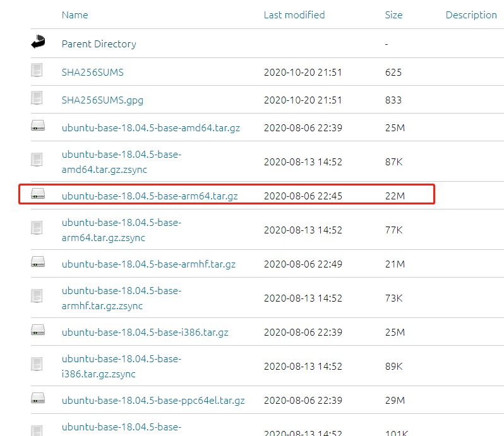Click the 2020-08-06 22:45 modified date

pyautogui.click(x=303, y=196)
